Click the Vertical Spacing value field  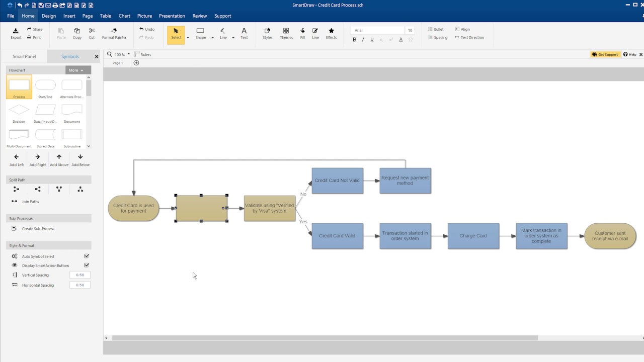(x=80, y=275)
